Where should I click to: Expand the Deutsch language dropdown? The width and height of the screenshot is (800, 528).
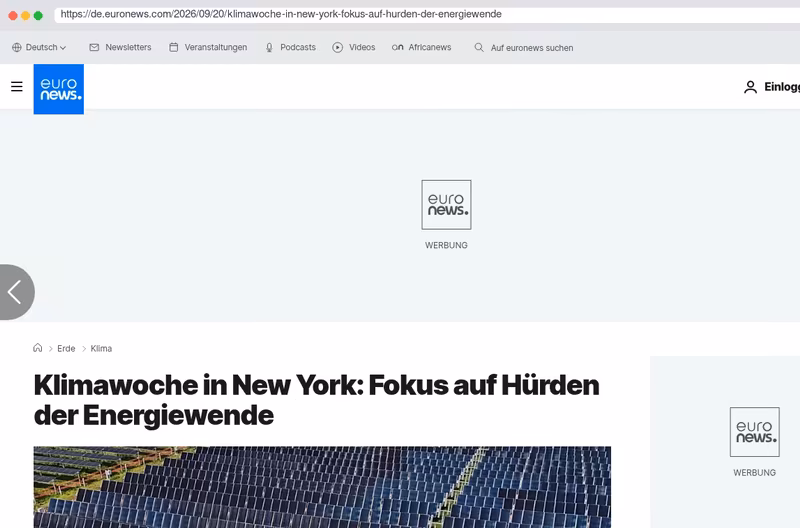pos(46,47)
